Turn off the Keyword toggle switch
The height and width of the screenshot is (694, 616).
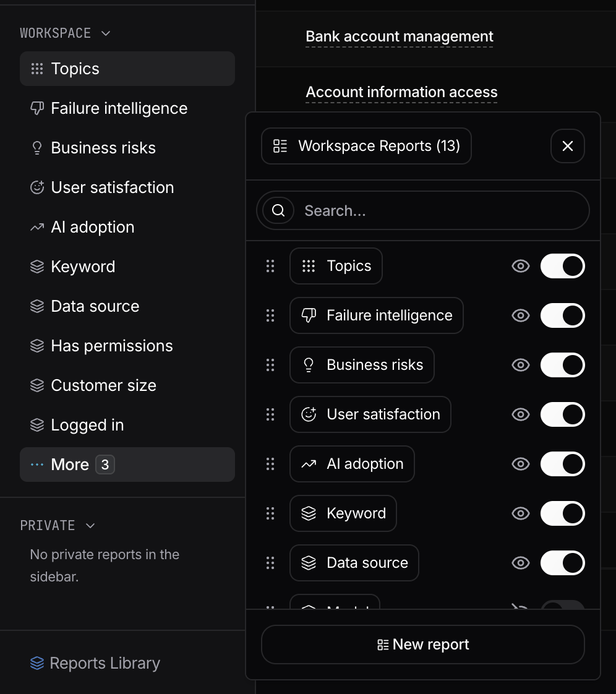(x=562, y=513)
